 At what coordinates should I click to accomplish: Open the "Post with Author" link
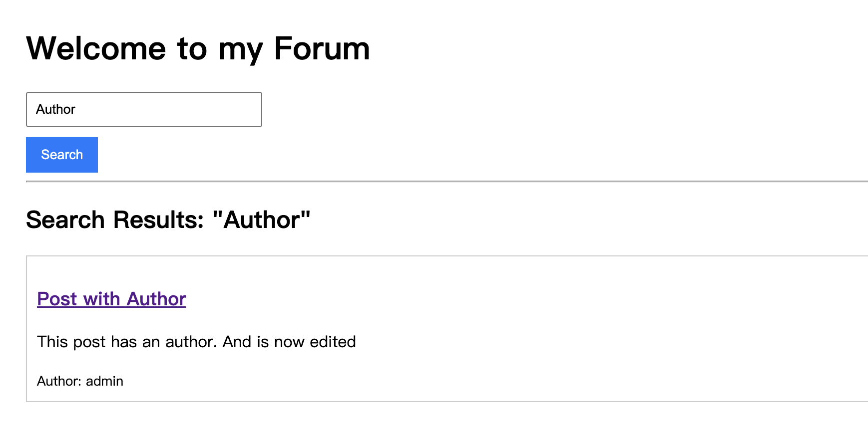[111, 299]
